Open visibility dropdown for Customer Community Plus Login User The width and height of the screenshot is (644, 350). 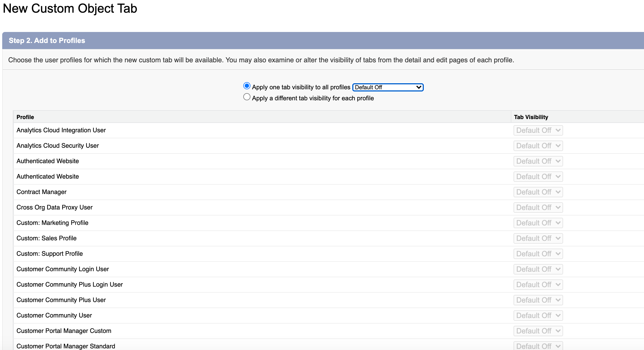538,285
